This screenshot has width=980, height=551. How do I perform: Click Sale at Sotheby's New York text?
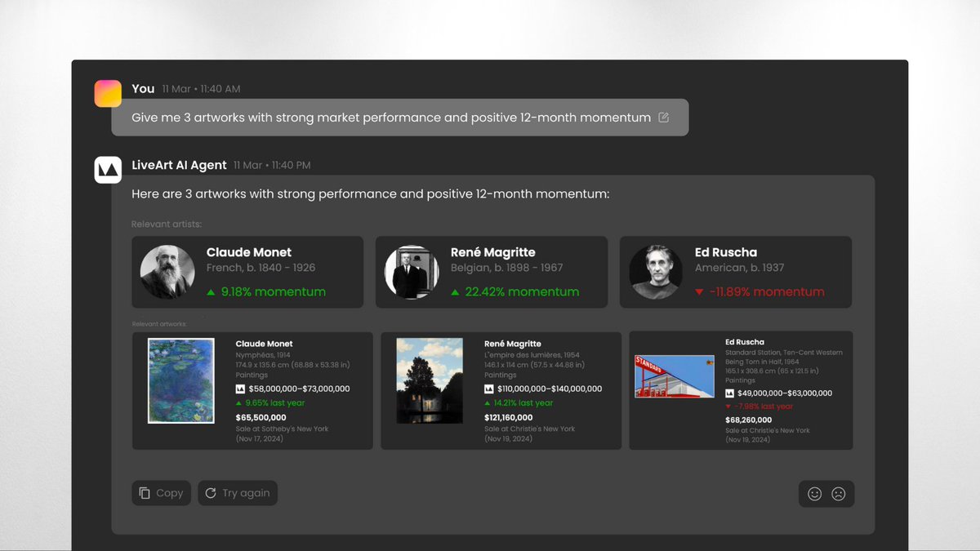283,429
